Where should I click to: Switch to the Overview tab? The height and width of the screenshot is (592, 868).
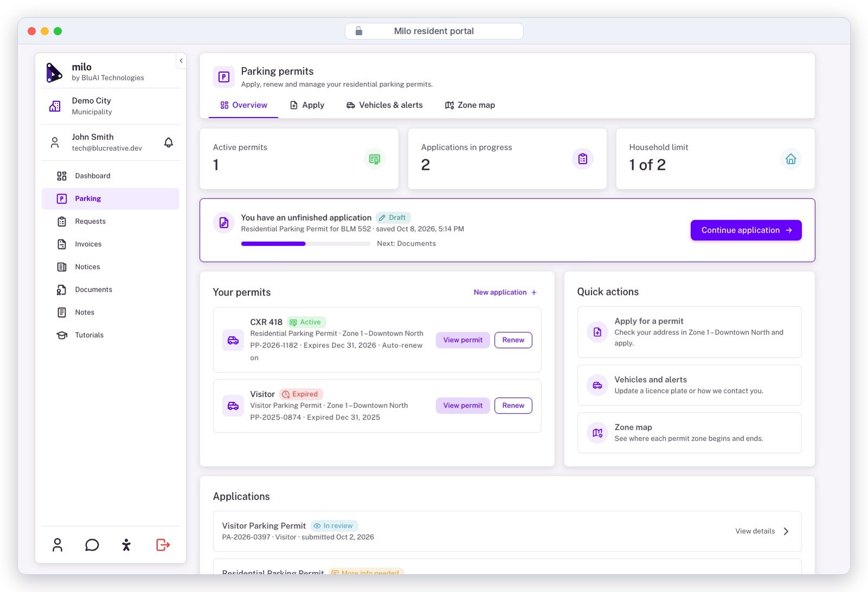pos(244,105)
